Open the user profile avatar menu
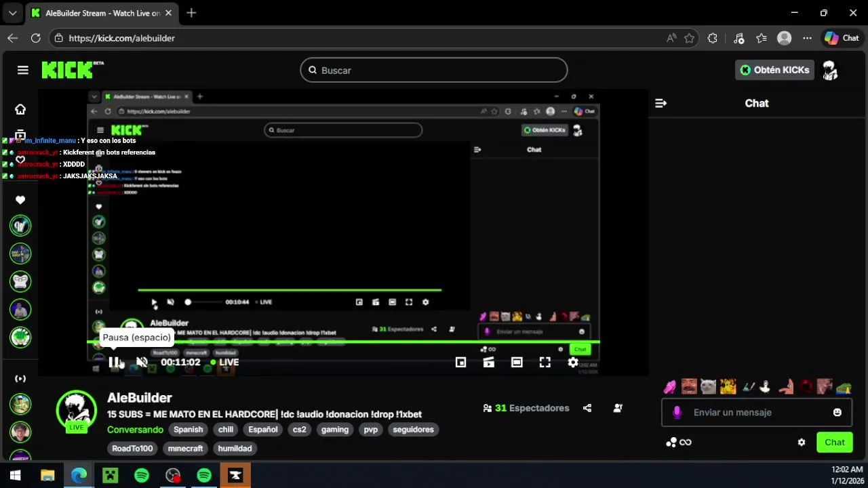868x488 pixels. coord(830,70)
